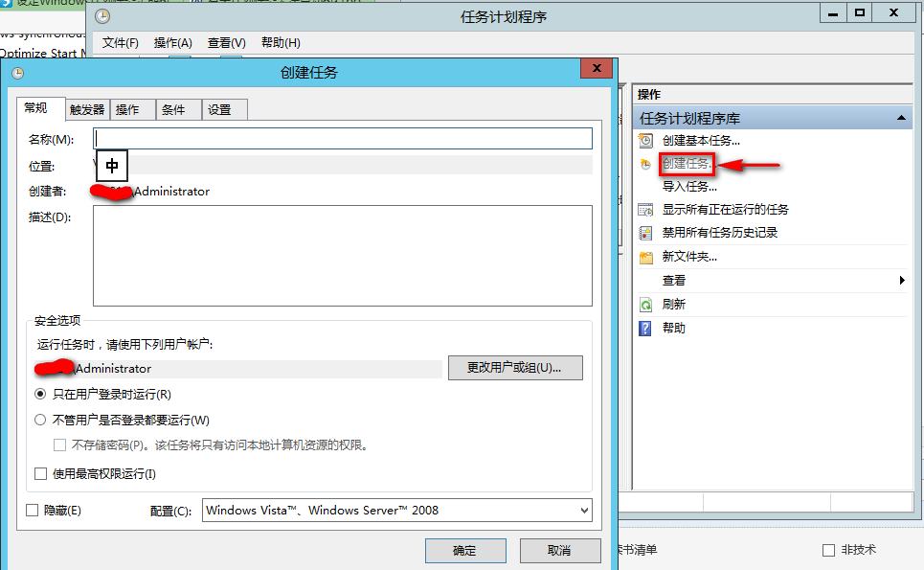
Task: Click the green refresh icon
Action: pos(646,305)
